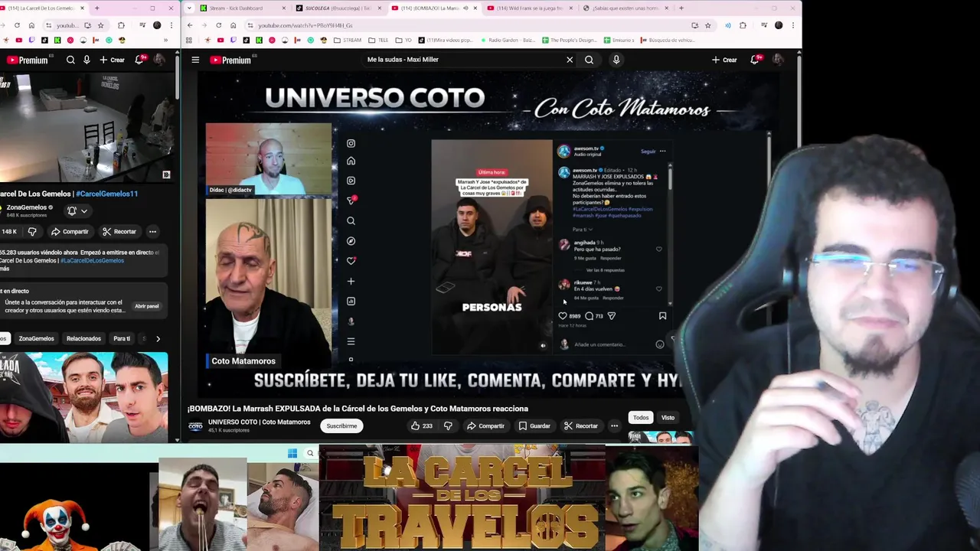Screen dimensions: 980x551
Task: Select the Todos filter chip
Action: coord(641,417)
